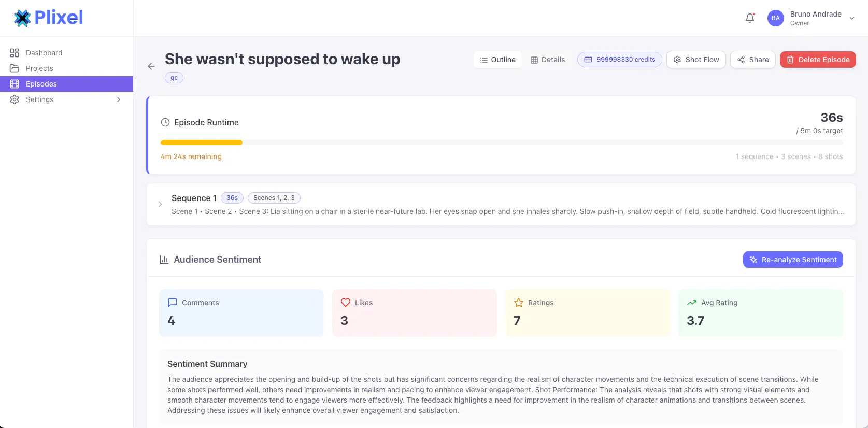The width and height of the screenshot is (868, 428).
Task: Click the 'Owner' role label
Action: click(x=800, y=23)
